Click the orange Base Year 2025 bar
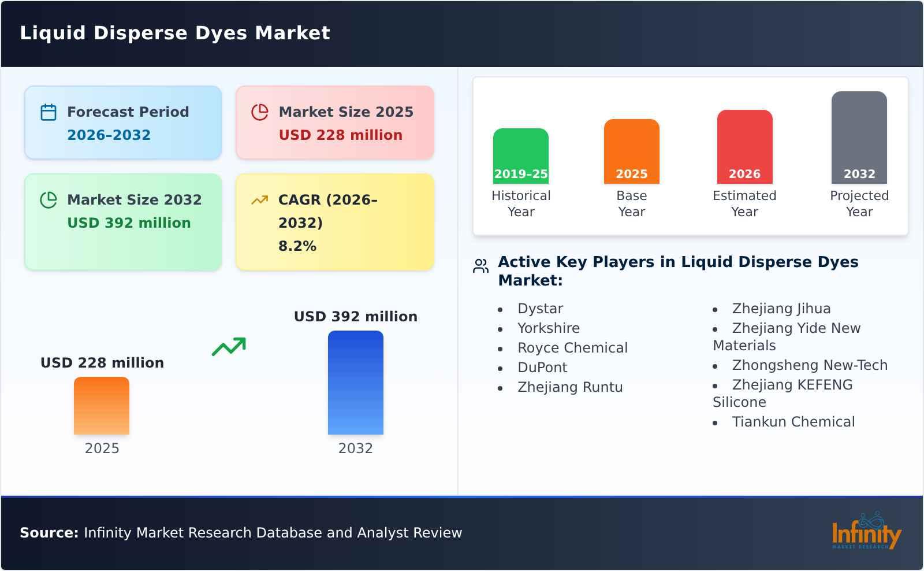This screenshot has width=924, height=571. click(631, 150)
